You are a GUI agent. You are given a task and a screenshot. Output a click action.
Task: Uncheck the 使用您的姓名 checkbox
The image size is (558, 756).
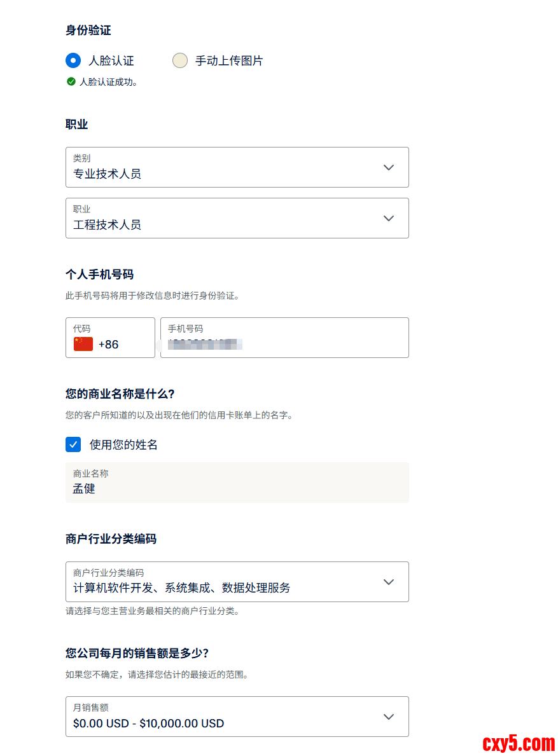(x=73, y=444)
